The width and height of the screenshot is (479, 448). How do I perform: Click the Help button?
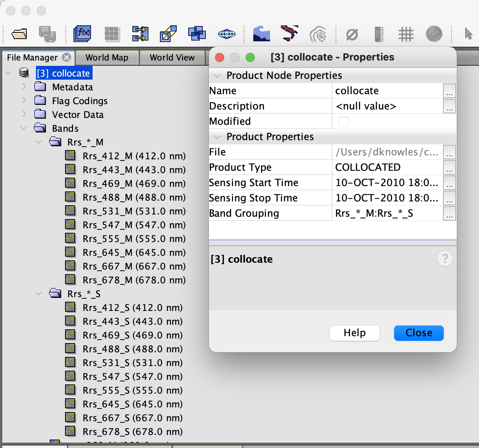click(x=354, y=333)
